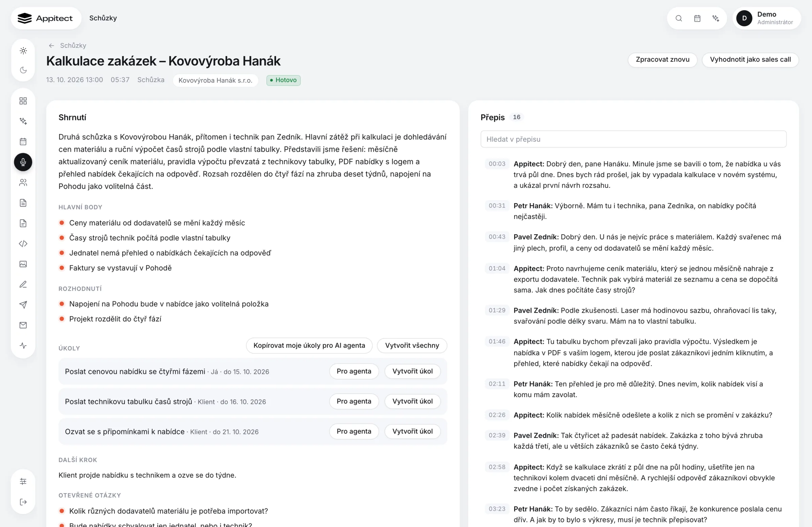
Task: Open search via magnifier icon in header
Action: 679,18
